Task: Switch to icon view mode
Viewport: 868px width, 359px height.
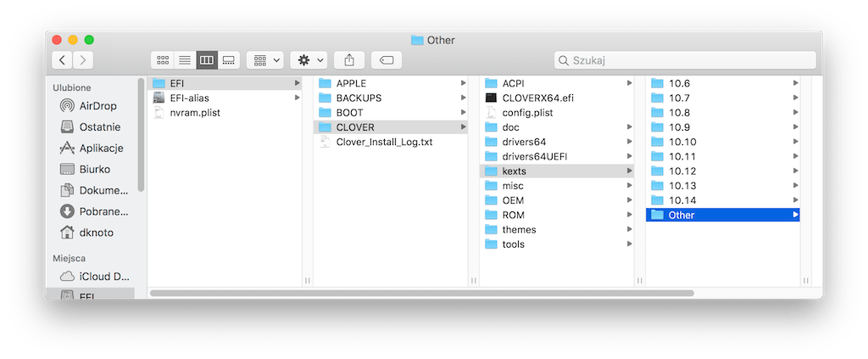Action: (x=162, y=60)
